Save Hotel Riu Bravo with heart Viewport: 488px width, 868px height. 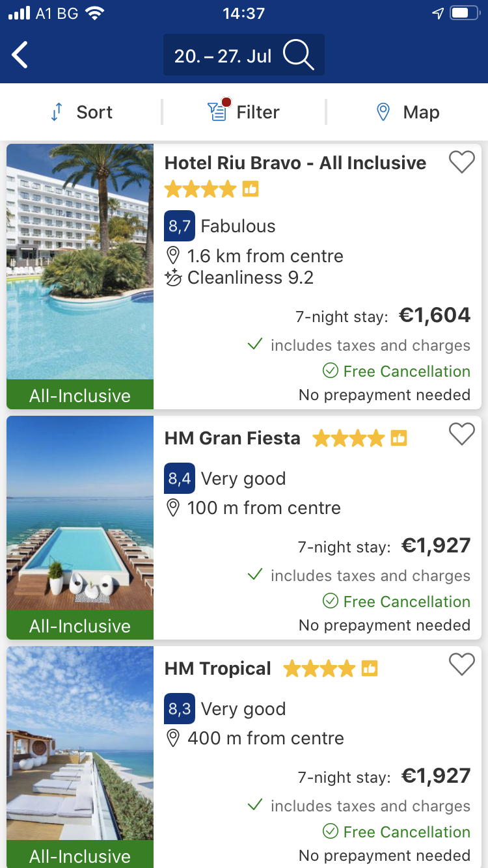coord(462,161)
